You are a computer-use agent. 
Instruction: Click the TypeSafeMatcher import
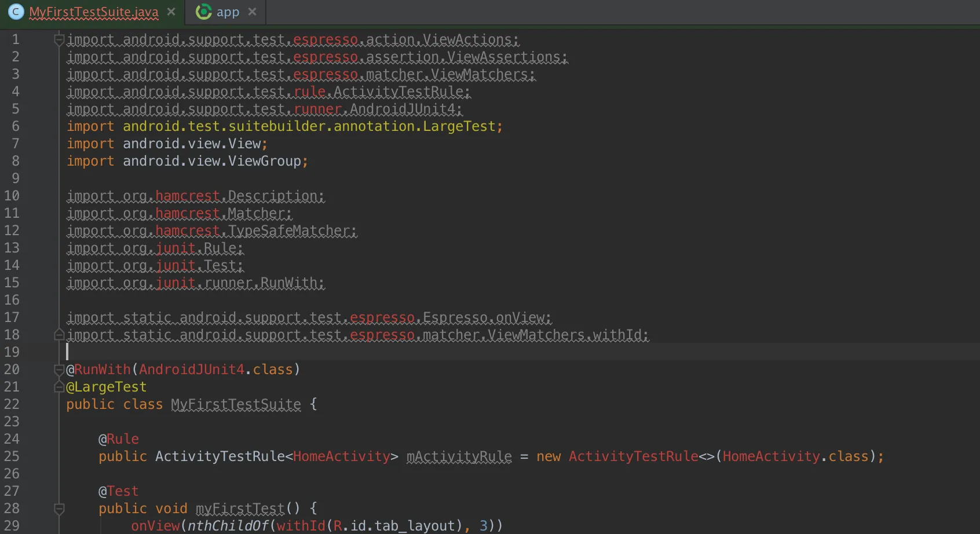(x=211, y=231)
